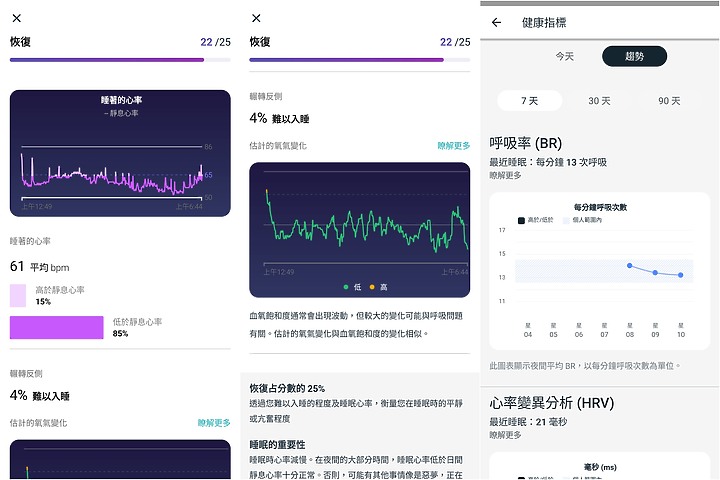
Task: Click the green oxygen variation chart
Action: [360, 230]
